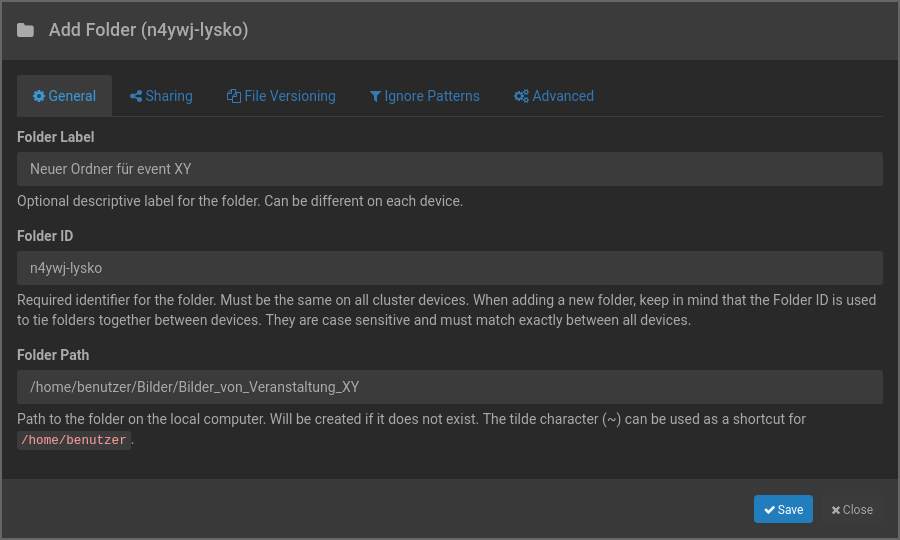Click the Add Folder dialog title text
Viewport: 900px width, 540px height.
(148, 30)
